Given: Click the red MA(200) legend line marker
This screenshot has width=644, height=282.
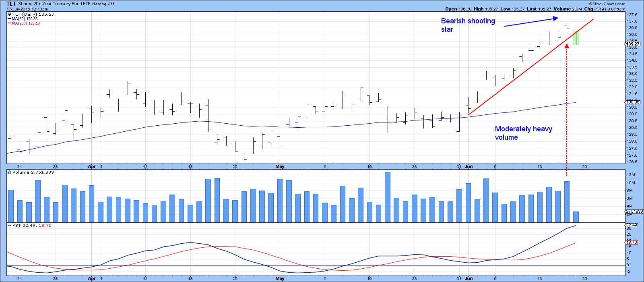Looking at the screenshot, I should pos(9,23).
